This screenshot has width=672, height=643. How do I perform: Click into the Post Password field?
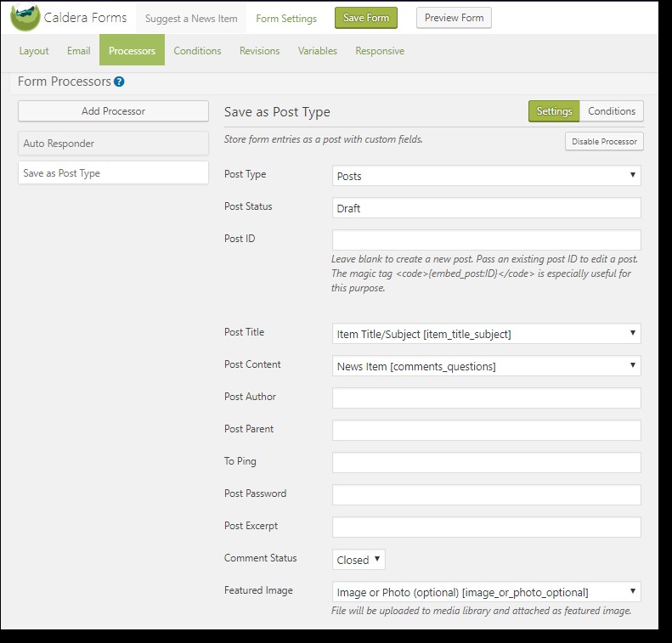(x=487, y=495)
